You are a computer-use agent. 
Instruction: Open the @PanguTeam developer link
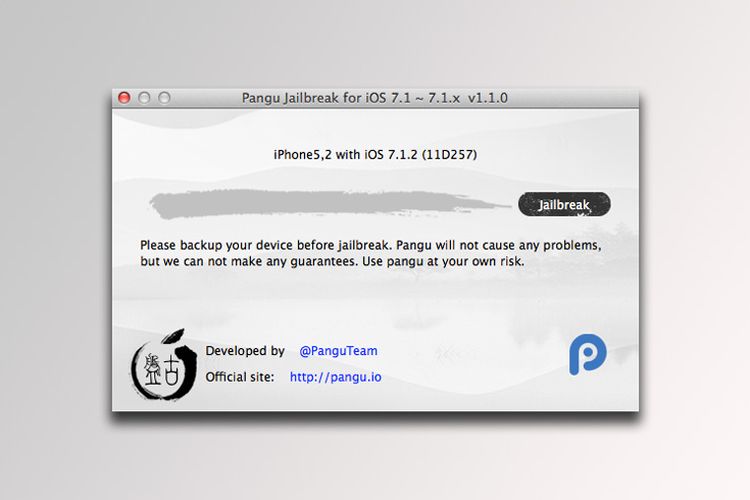(338, 351)
